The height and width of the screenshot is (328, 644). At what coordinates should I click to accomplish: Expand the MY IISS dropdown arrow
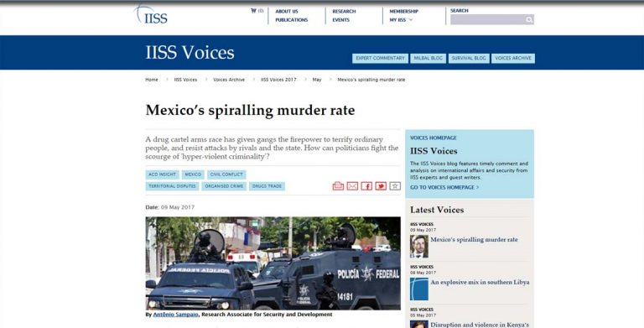[x=411, y=20]
